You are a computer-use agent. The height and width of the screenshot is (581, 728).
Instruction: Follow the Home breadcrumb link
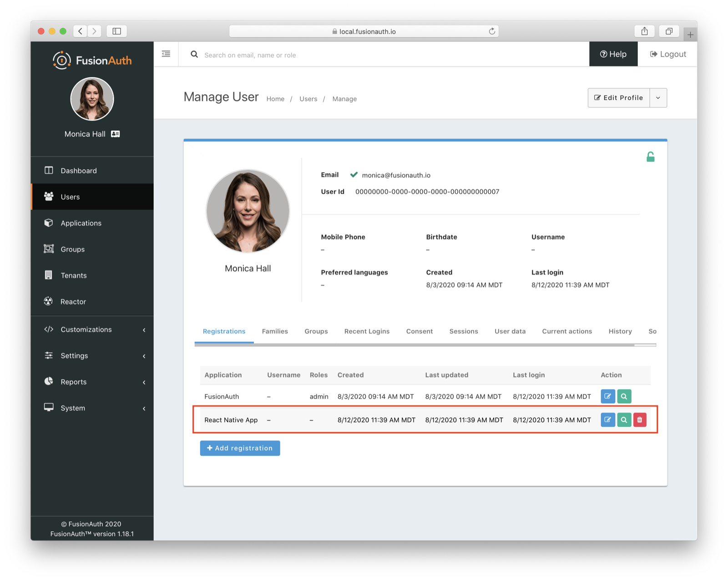[x=275, y=99]
